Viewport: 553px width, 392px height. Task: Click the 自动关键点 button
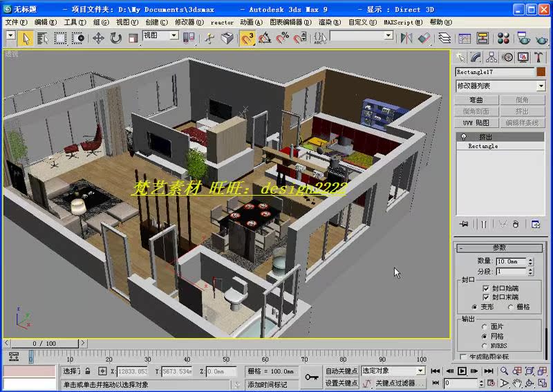click(x=341, y=371)
